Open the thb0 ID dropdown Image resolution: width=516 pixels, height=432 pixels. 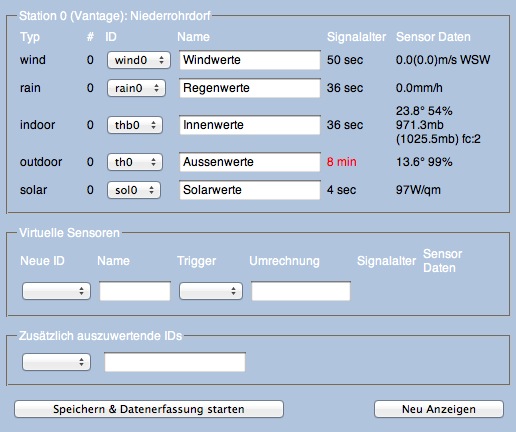tap(135, 125)
